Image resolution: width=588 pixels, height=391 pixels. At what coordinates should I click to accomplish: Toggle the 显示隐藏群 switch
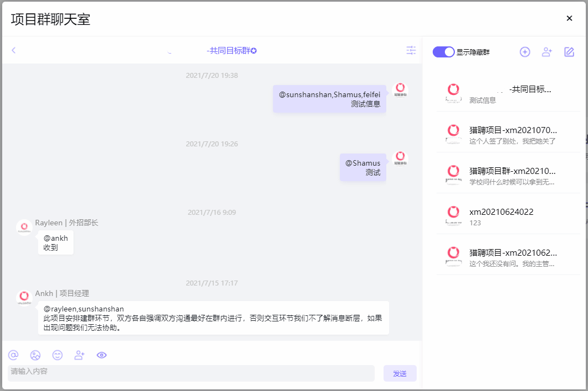point(444,52)
